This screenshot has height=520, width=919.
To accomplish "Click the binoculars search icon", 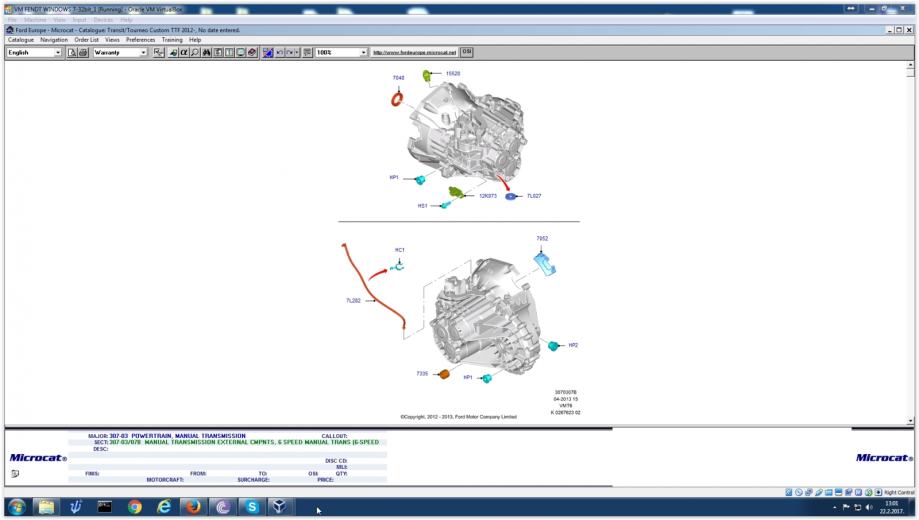I will click(207, 52).
